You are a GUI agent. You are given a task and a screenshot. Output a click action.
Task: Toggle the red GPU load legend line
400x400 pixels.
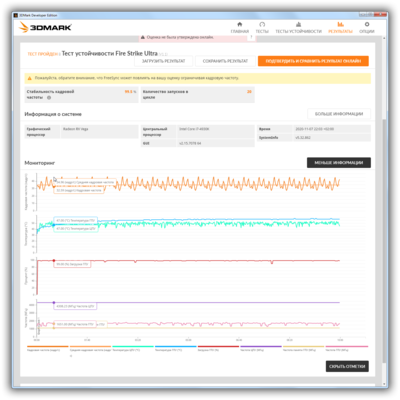[218, 347]
